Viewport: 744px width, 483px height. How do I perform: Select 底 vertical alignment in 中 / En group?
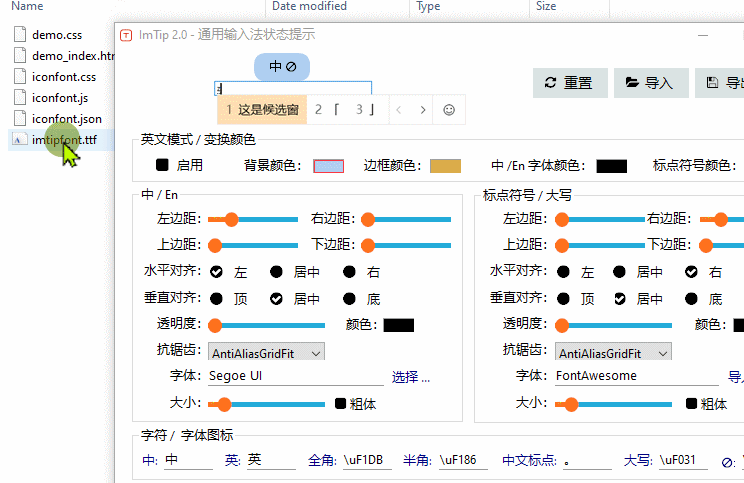(349, 299)
